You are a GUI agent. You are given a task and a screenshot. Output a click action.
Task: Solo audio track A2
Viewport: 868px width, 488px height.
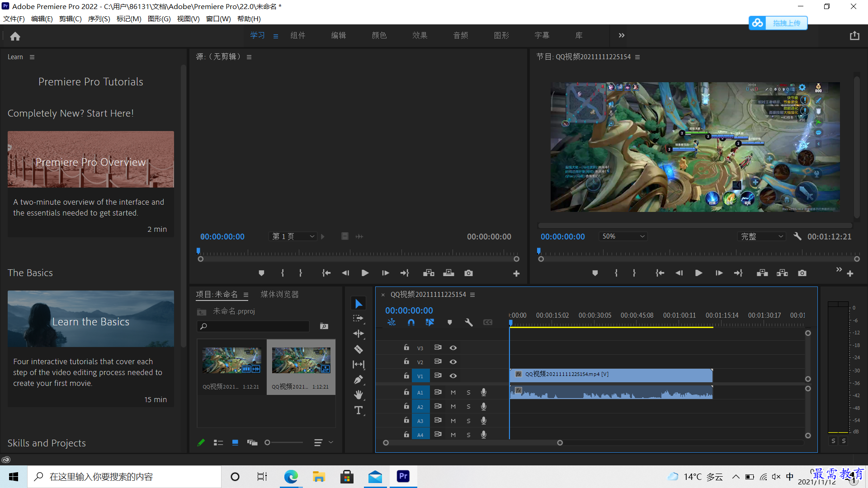[468, 407]
